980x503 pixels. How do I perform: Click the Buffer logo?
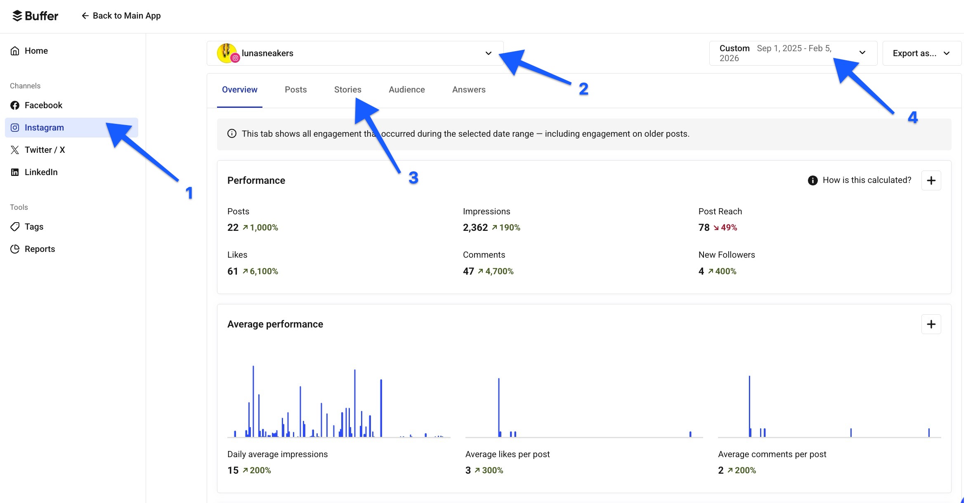[x=35, y=16]
